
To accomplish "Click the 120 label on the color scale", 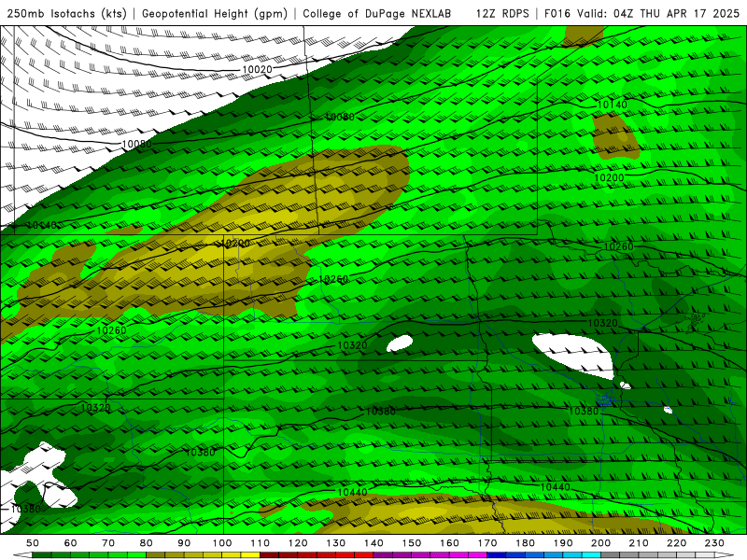I will (x=298, y=543).
